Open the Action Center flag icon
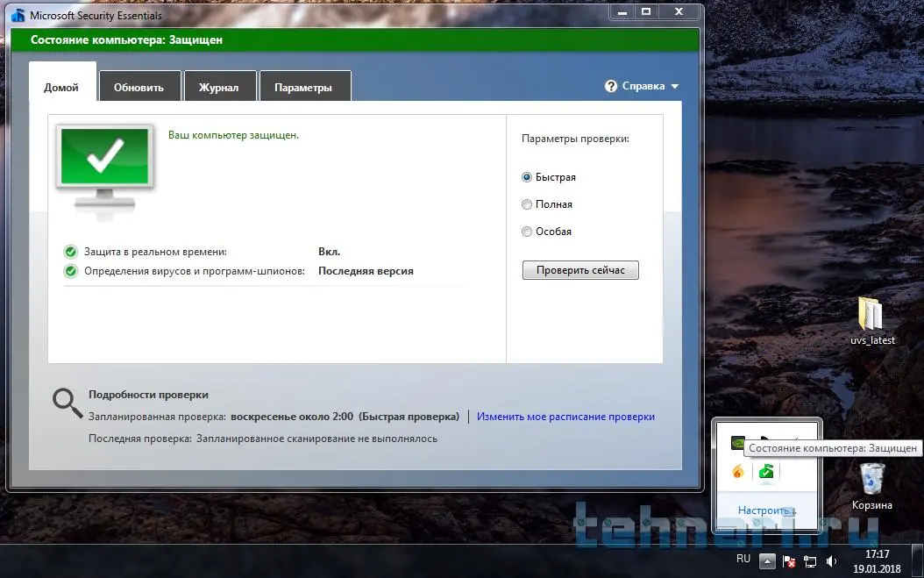924x578 pixels. pyautogui.click(x=789, y=560)
